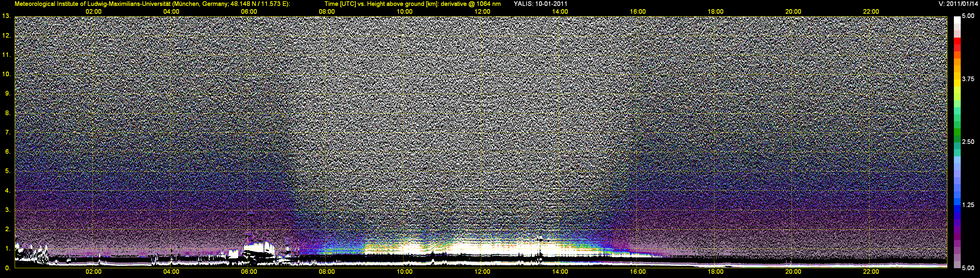The width and height of the screenshot is (980, 278).
Task: Click the 14:00 label on the top time axis
Action: click(560, 12)
